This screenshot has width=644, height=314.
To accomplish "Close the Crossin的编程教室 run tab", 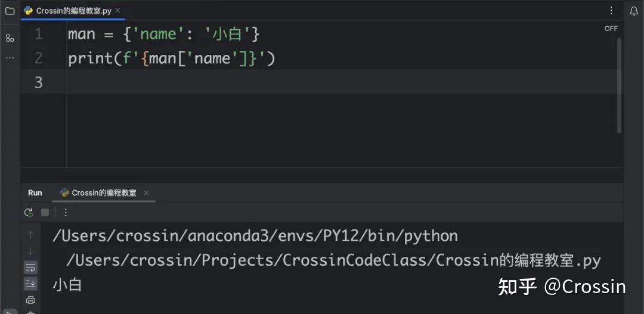I will 146,193.
